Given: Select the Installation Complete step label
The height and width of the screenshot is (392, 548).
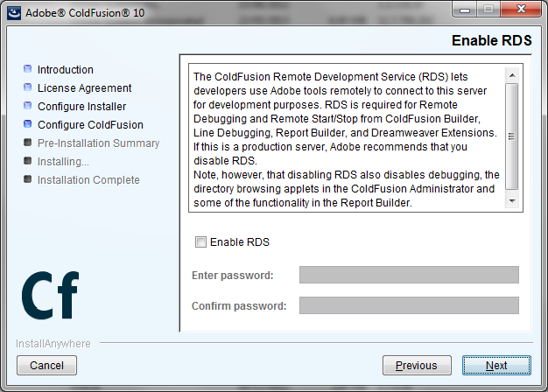Looking at the screenshot, I should pyautogui.click(x=88, y=180).
